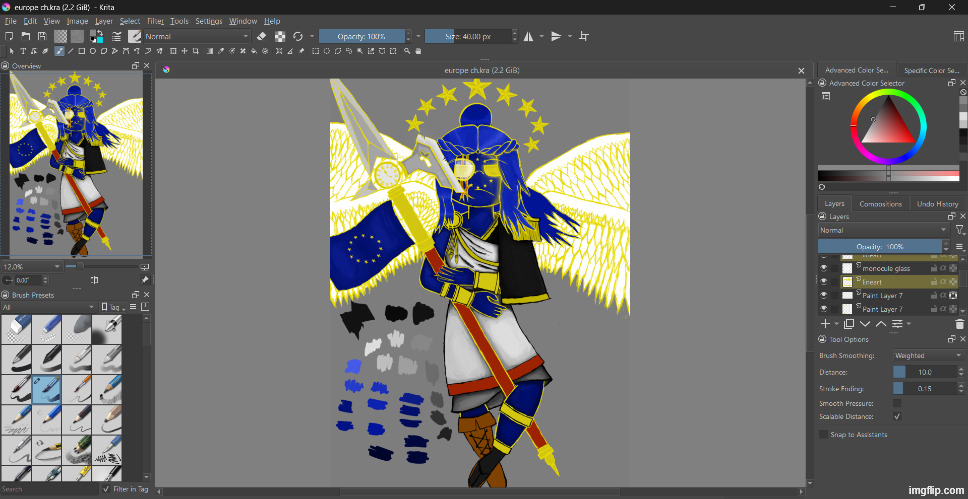Open the Overview zoom percentage dropdown
This screenshot has height=499, width=968.
point(32,267)
